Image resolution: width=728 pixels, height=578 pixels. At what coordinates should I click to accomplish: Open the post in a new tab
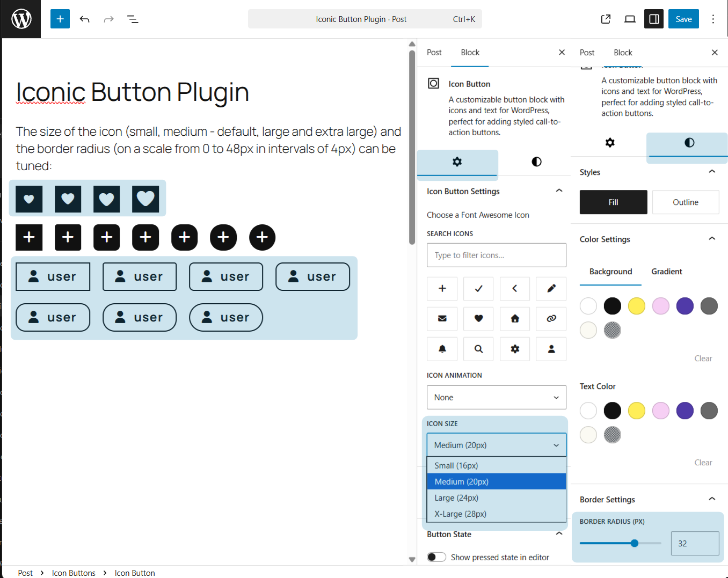[x=606, y=19]
